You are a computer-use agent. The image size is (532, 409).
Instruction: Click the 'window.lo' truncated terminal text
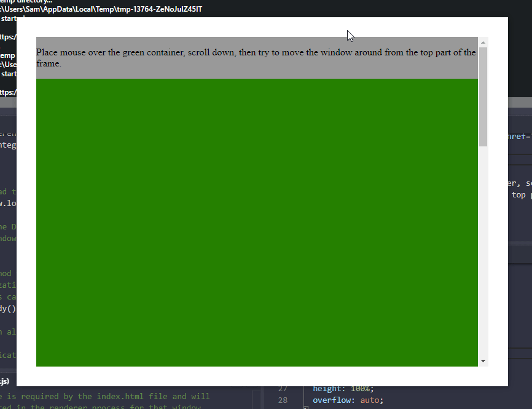[x=8, y=204]
